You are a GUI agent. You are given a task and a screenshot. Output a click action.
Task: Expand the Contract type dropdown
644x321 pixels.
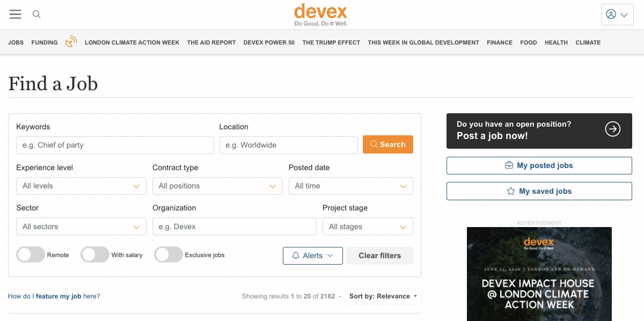[217, 186]
